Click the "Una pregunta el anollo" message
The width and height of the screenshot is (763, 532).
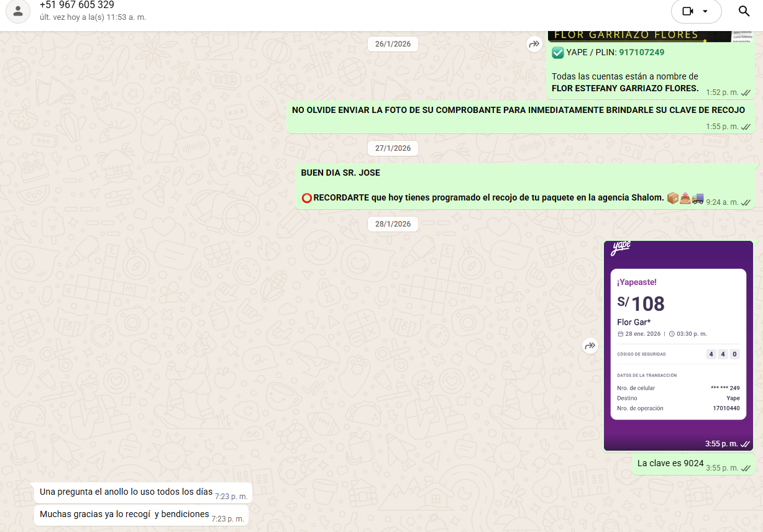[126, 492]
